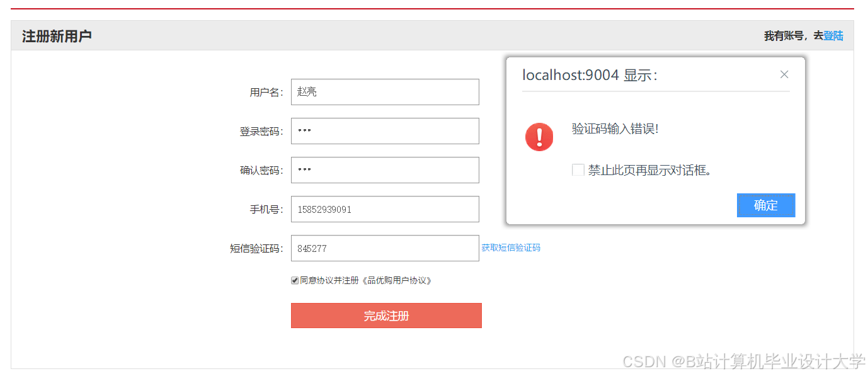The height and width of the screenshot is (376, 868).
Task: Open the 《品优购用户协议》 agreement link
Action: (x=397, y=280)
